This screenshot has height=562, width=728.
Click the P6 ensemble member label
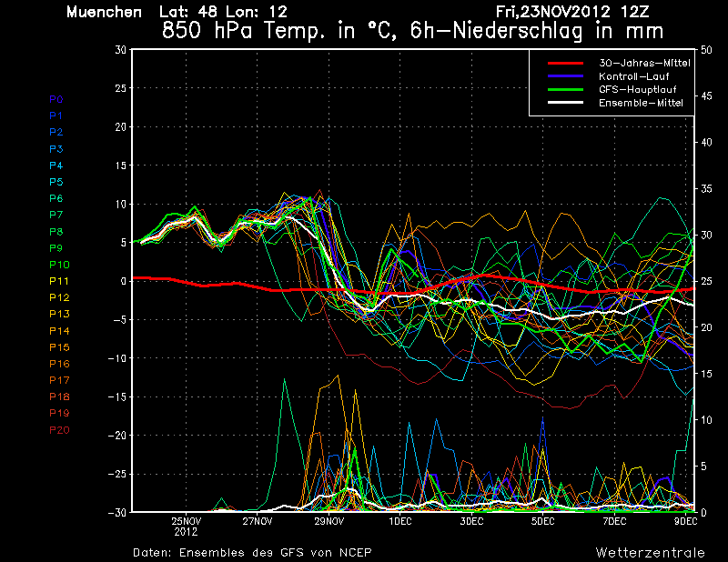[56, 198]
